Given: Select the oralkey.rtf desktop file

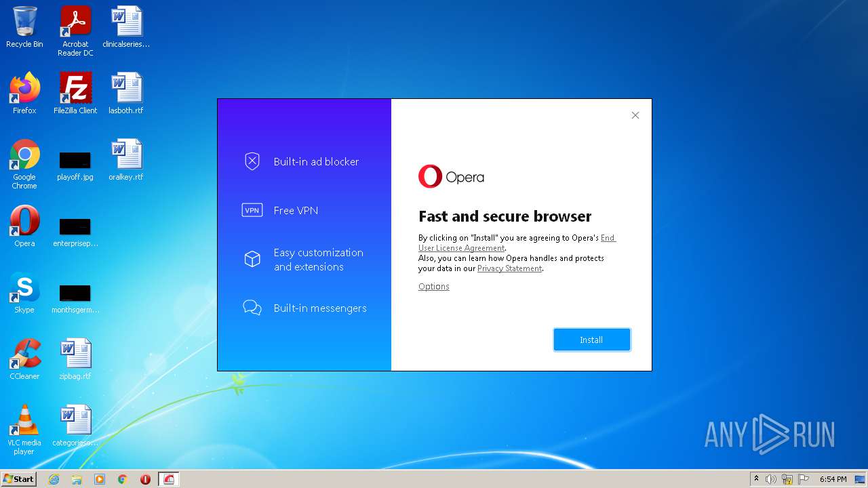Looking at the screenshot, I should 126,161.
